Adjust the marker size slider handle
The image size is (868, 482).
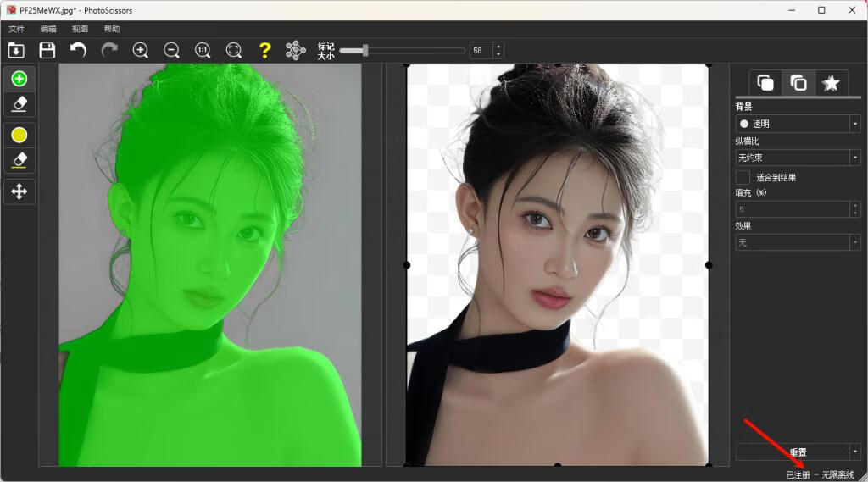365,50
